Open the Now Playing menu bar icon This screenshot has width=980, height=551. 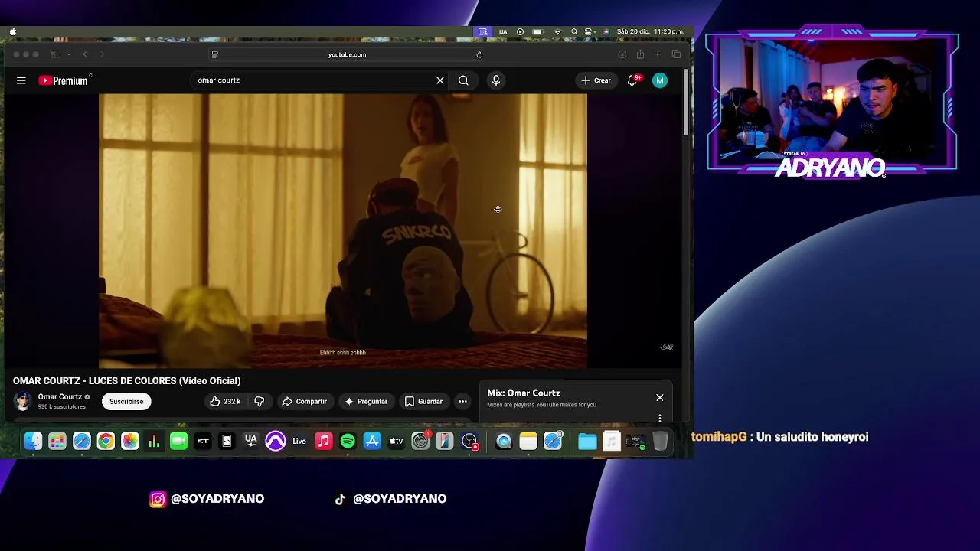coord(521,32)
